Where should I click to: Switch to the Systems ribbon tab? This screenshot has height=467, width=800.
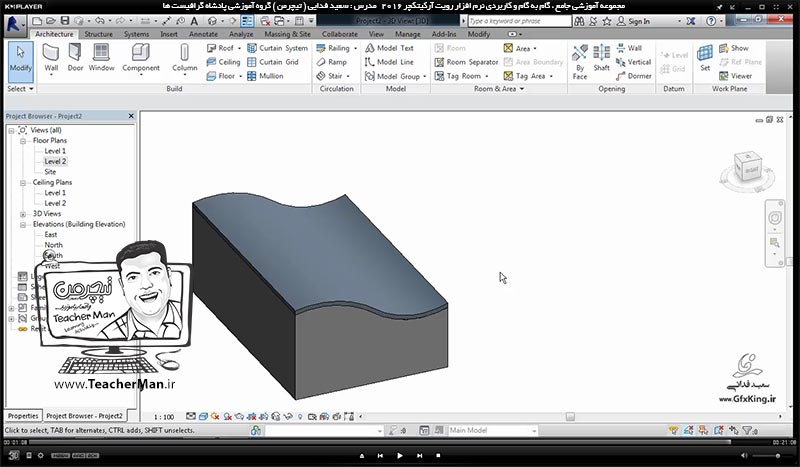[x=136, y=34]
